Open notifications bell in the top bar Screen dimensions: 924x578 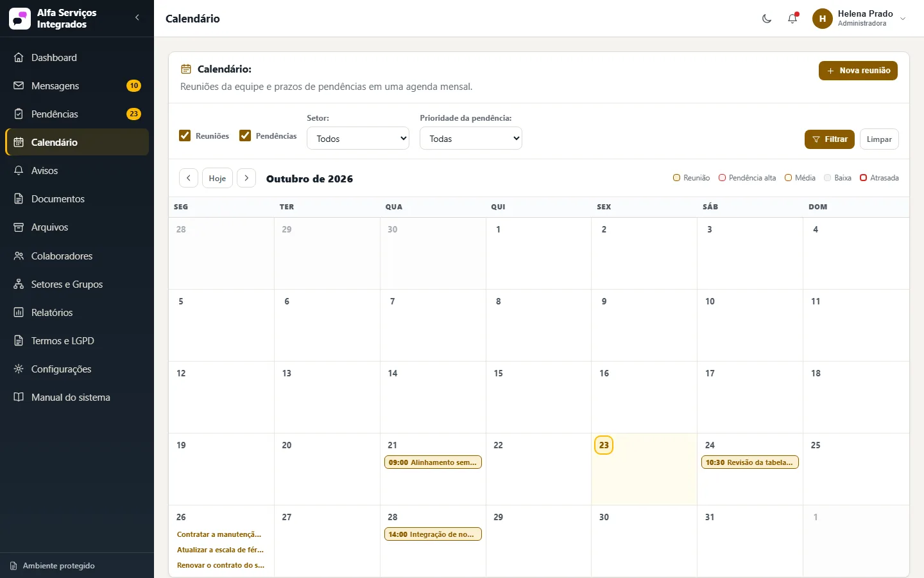(792, 19)
